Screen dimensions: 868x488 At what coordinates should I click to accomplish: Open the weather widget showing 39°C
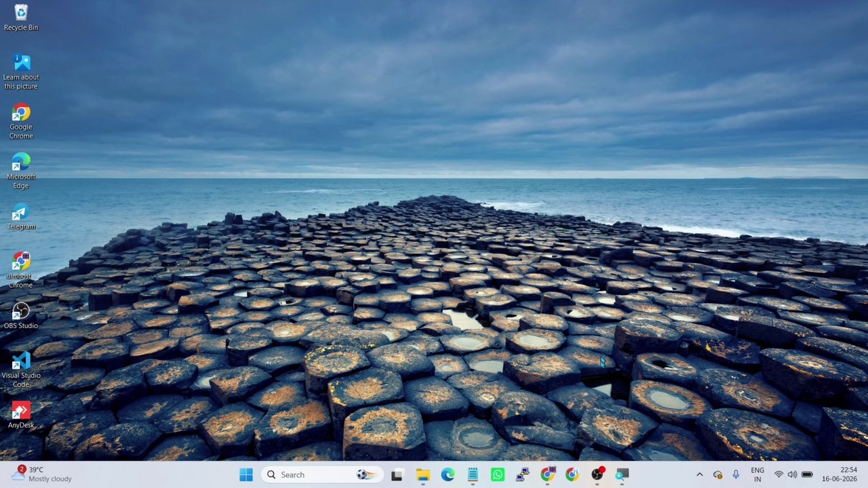(42, 474)
